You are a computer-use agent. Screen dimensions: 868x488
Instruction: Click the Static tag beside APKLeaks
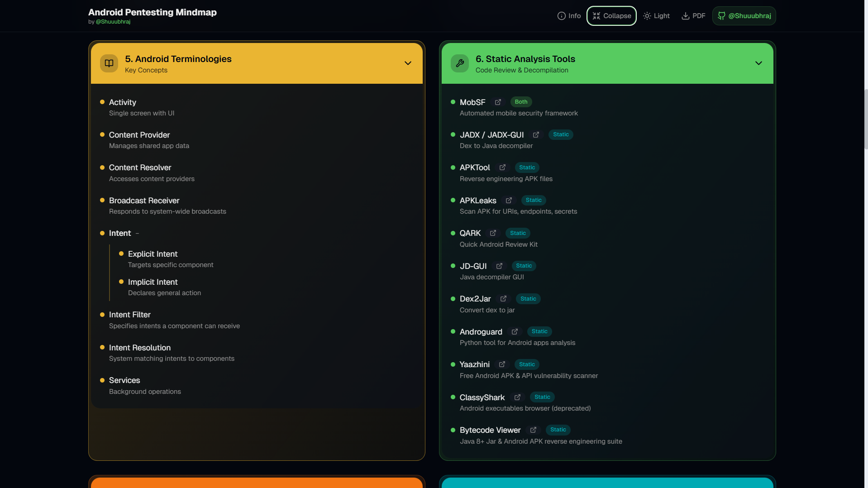pos(534,201)
